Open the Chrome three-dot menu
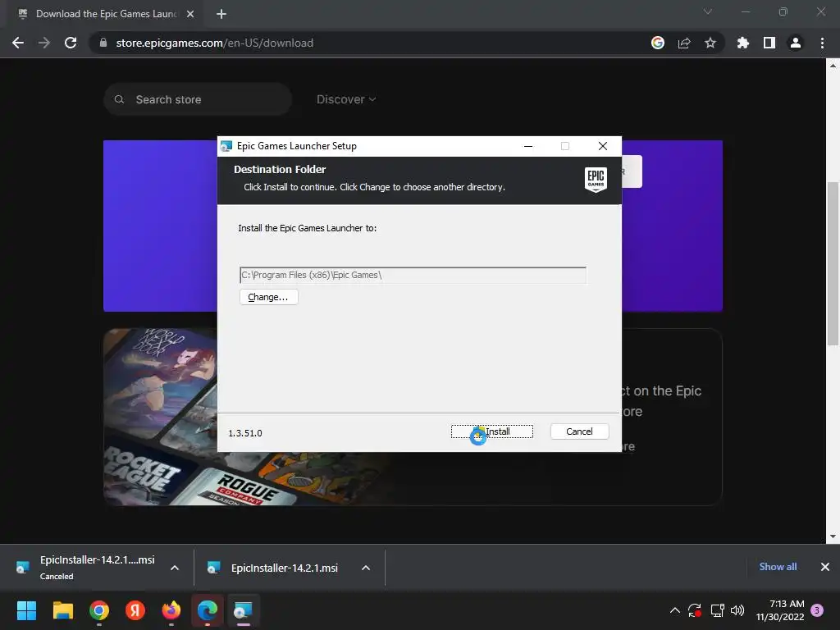The image size is (840, 630). pyautogui.click(x=822, y=43)
